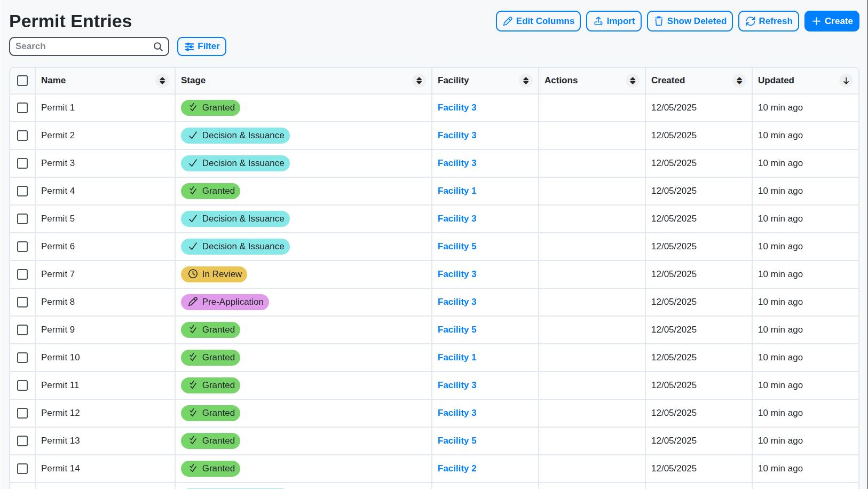This screenshot has width=868, height=489.
Task: Click the descending sort arrow on Updated column
Action: [846, 81]
